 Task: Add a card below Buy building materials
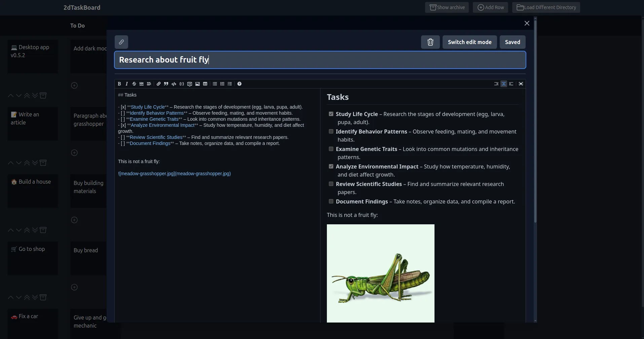tap(74, 220)
